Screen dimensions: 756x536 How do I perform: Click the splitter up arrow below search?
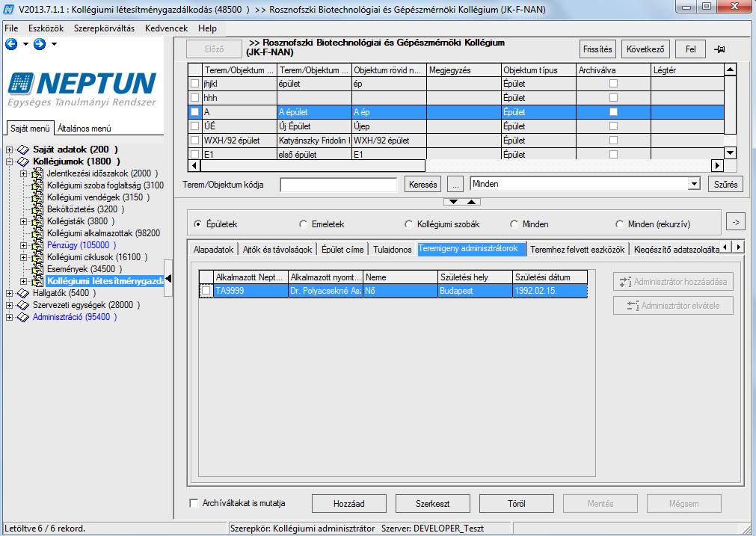coord(472,202)
